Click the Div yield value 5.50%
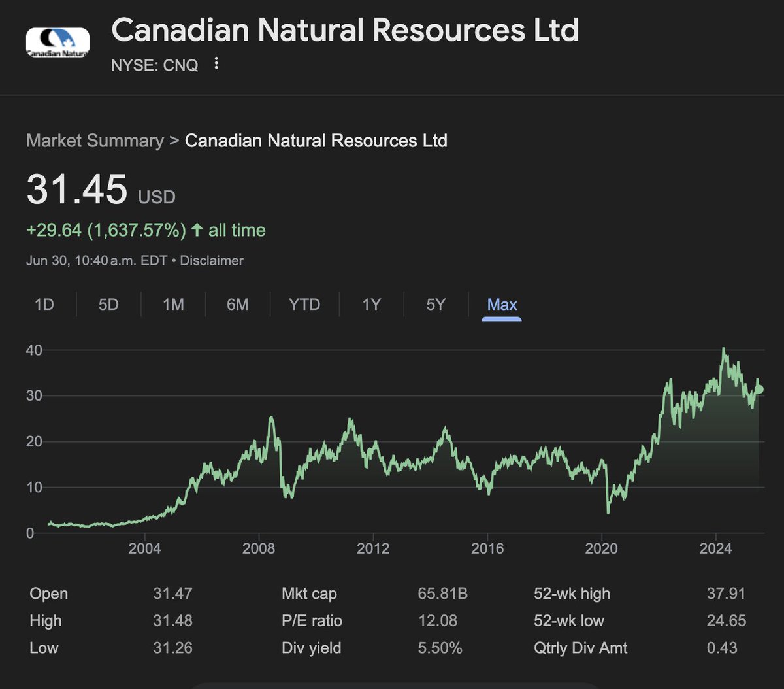This screenshot has height=689, width=784. click(x=440, y=648)
